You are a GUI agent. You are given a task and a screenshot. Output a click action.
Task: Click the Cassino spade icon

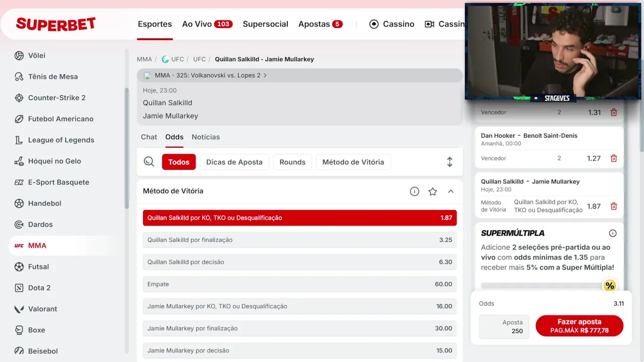pos(374,24)
